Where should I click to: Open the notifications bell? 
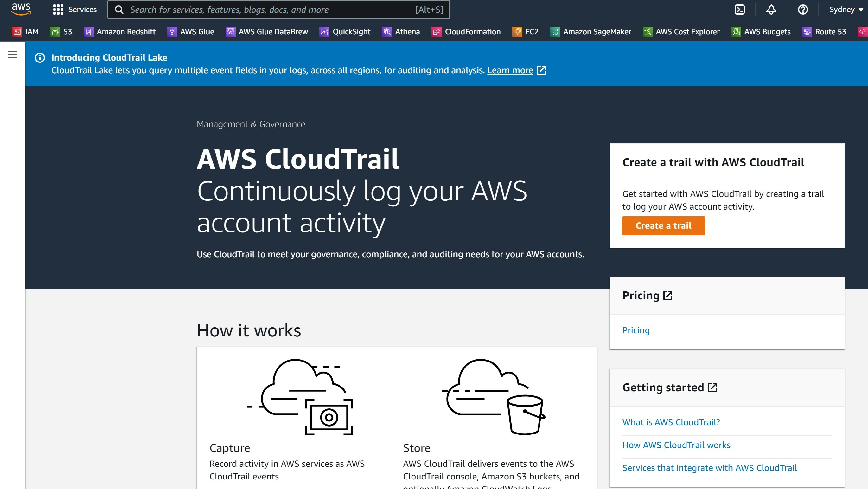pyautogui.click(x=771, y=10)
